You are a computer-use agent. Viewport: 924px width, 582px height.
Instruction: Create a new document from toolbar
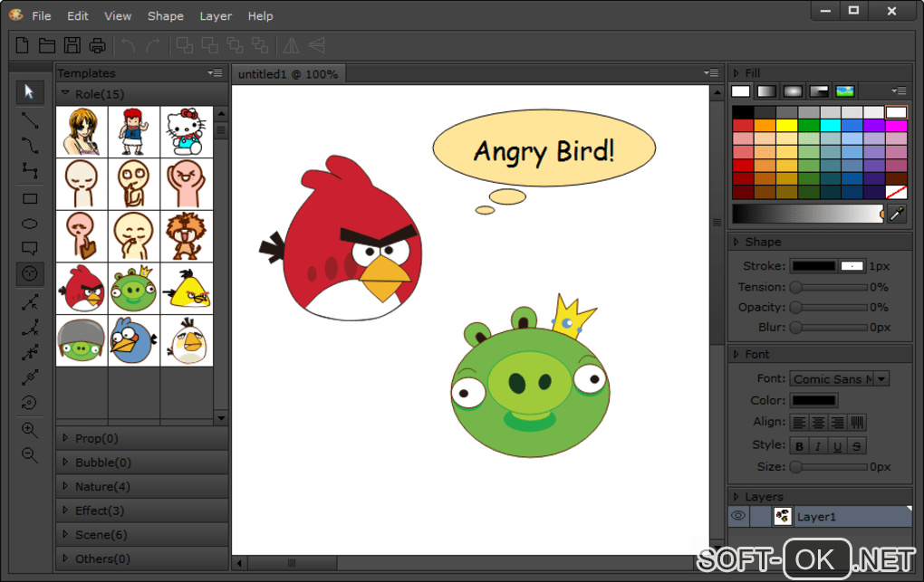coord(23,45)
